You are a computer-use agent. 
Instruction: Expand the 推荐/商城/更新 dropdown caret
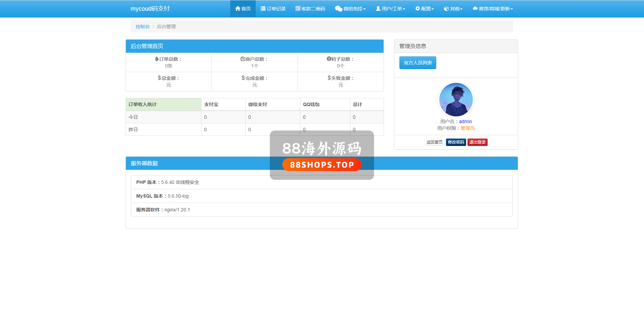click(x=512, y=9)
